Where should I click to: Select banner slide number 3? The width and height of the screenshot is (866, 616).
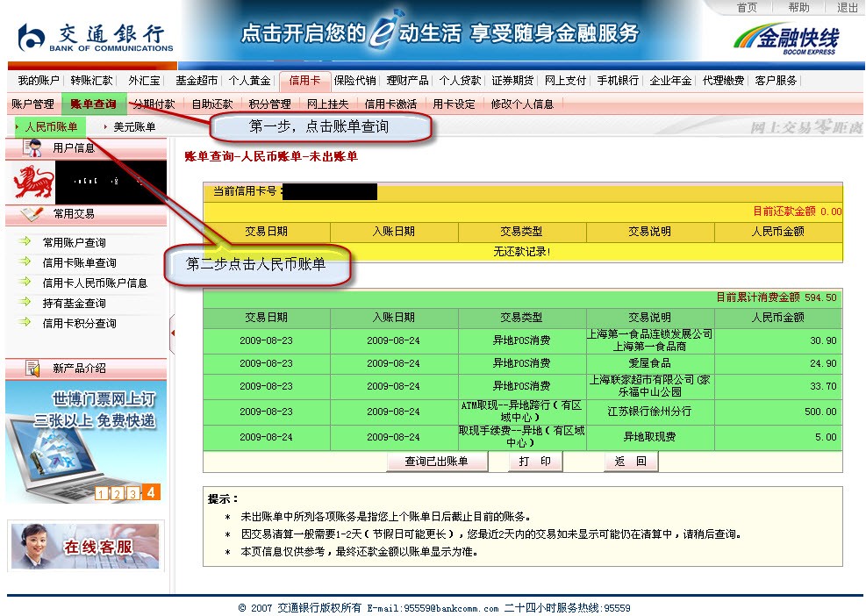(133, 493)
